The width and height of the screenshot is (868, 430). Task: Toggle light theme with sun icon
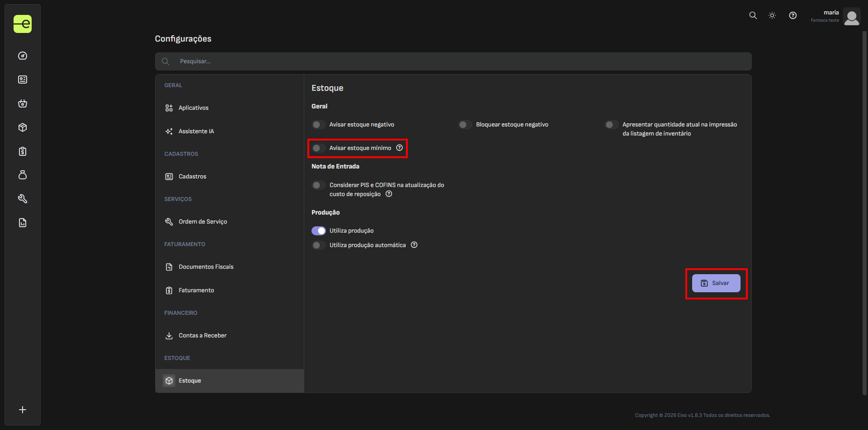coord(772,15)
